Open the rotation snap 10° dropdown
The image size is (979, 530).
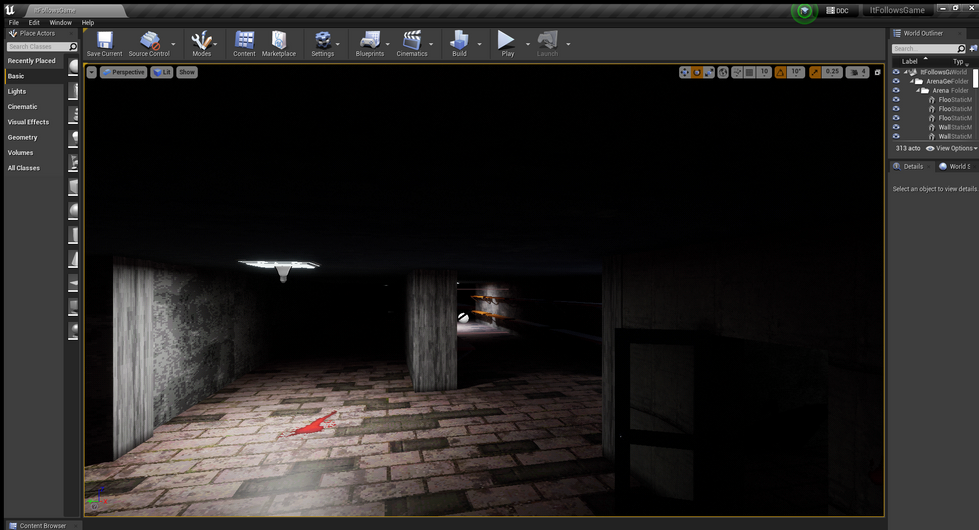pos(796,72)
